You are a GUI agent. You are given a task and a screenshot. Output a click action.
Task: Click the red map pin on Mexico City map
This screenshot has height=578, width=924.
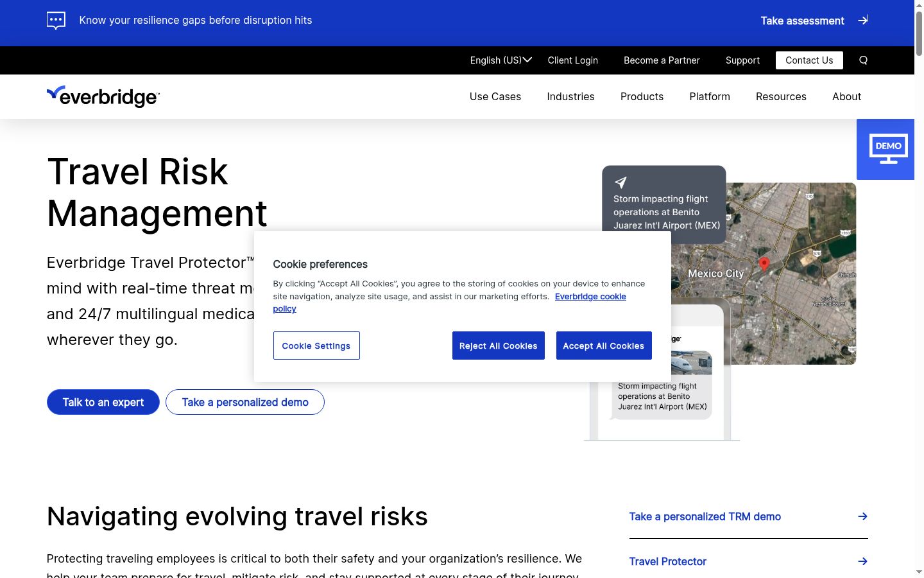click(x=764, y=264)
